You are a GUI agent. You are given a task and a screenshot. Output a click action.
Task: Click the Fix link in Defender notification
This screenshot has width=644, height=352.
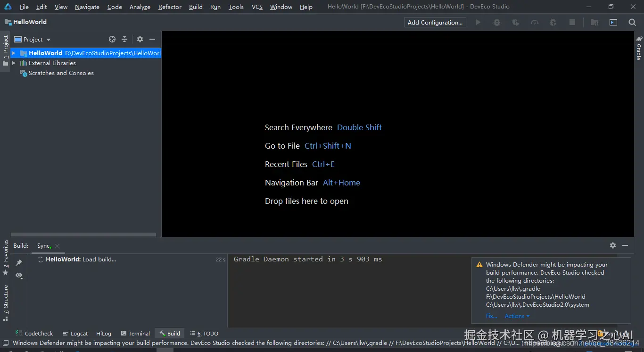point(491,316)
